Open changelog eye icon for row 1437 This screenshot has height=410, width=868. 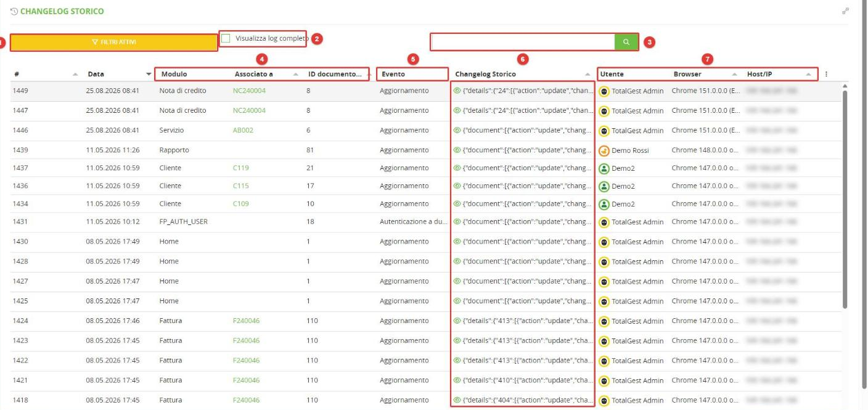[457, 168]
